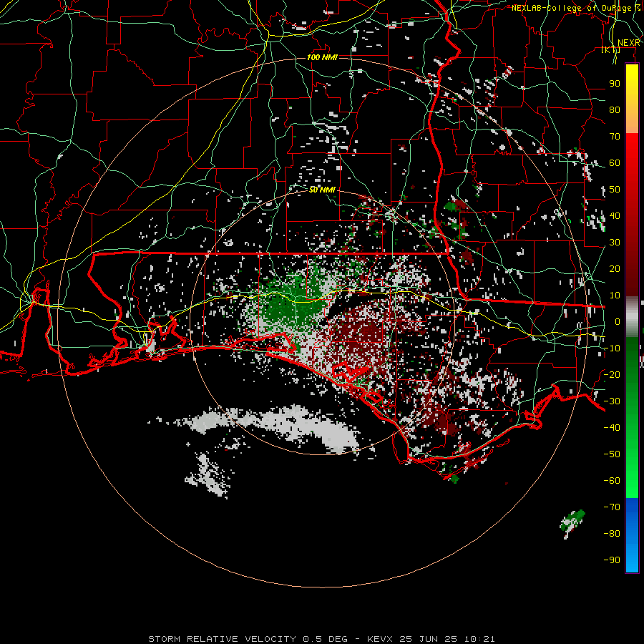Screen dimensions: 644x644
Task: Click the "100 NMI" range ring label
Action: click(323, 57)
